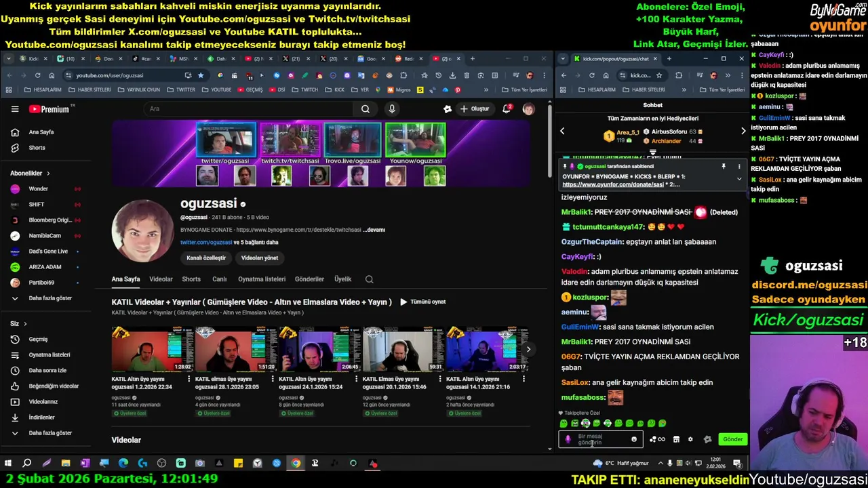Image resolution: width=868 pixels, height=488 pixels.
Task: Click the YouTube search box 'Ara'
Action: [x=248, y=109]
